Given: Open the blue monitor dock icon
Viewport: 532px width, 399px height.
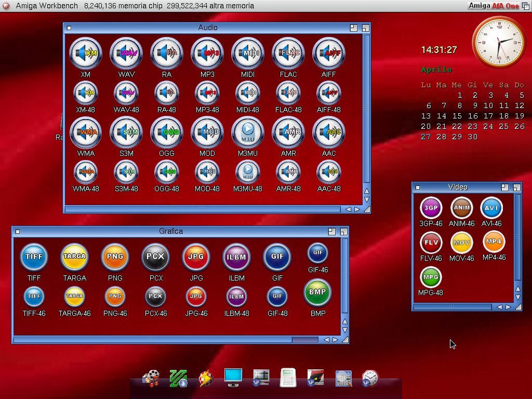Looking at the screenshot, I should 233,378.
